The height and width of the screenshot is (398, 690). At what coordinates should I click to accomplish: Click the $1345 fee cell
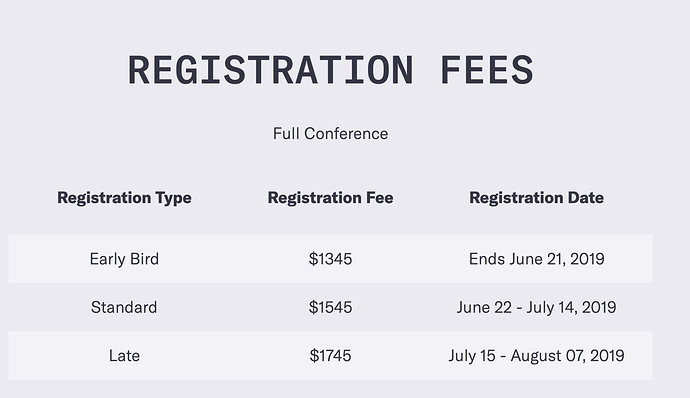[330, 259]
